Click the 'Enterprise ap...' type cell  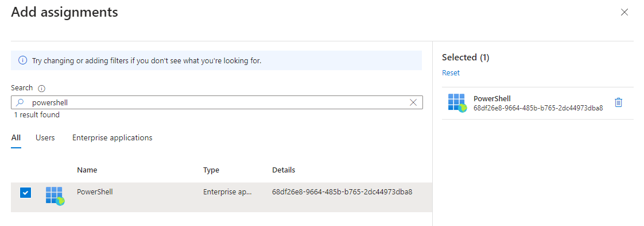point(227,192)
